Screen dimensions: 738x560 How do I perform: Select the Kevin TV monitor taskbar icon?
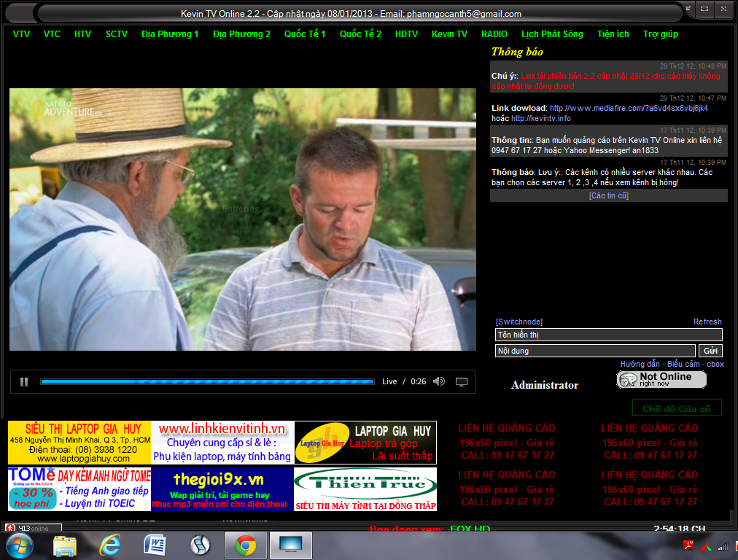click(290, 546)
